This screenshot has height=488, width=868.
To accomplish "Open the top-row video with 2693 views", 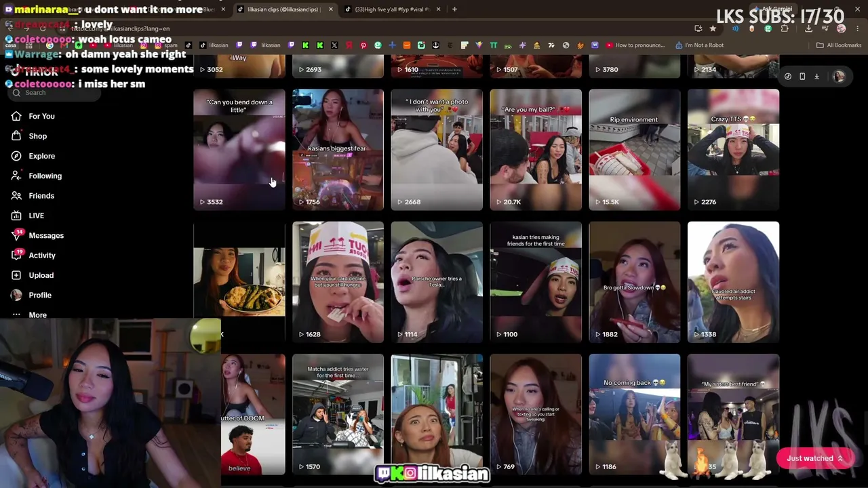I will [x=338, y=66].
